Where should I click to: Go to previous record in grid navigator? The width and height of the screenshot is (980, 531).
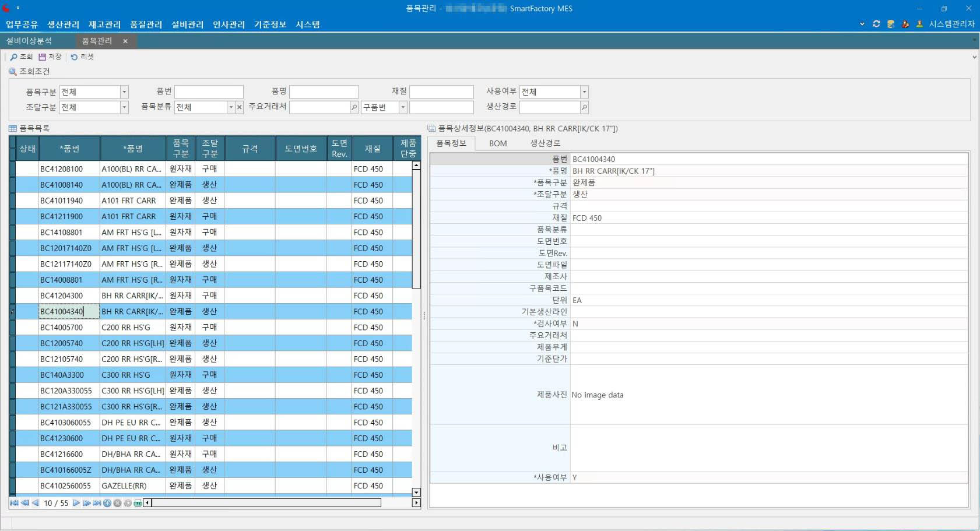(35, 503)
